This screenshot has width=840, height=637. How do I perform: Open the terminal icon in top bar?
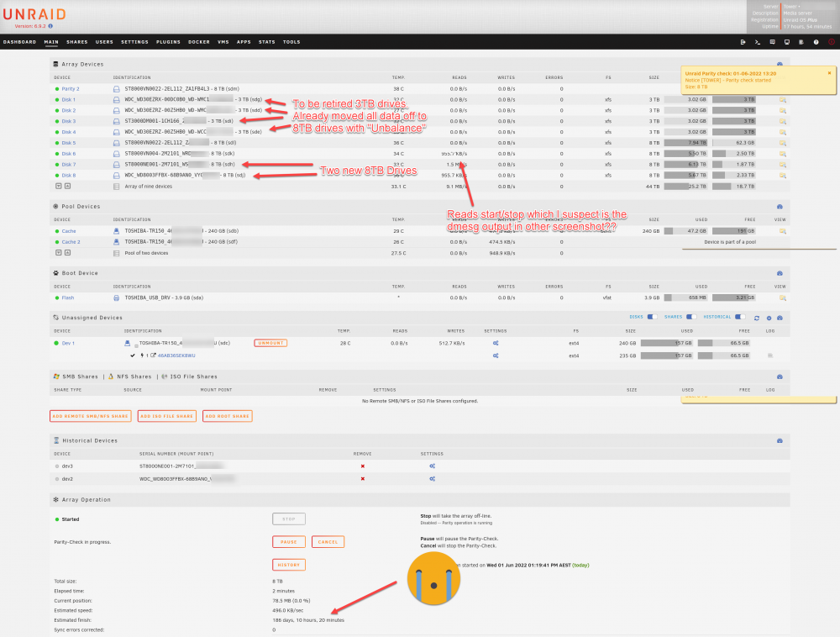click(x=758, y=42)
